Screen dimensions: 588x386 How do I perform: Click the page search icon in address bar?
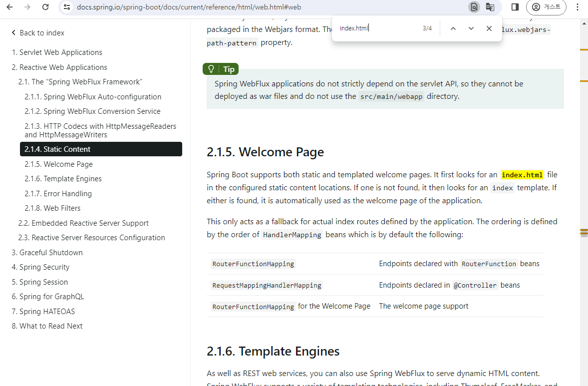(474, 7)
